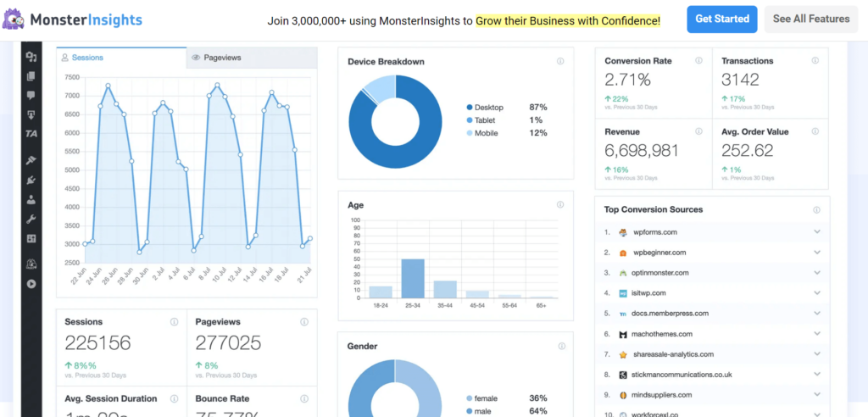Click the wpbeginner.com source name
The width and height of the screenshot is (868, 417).
[x=659, y=253]
